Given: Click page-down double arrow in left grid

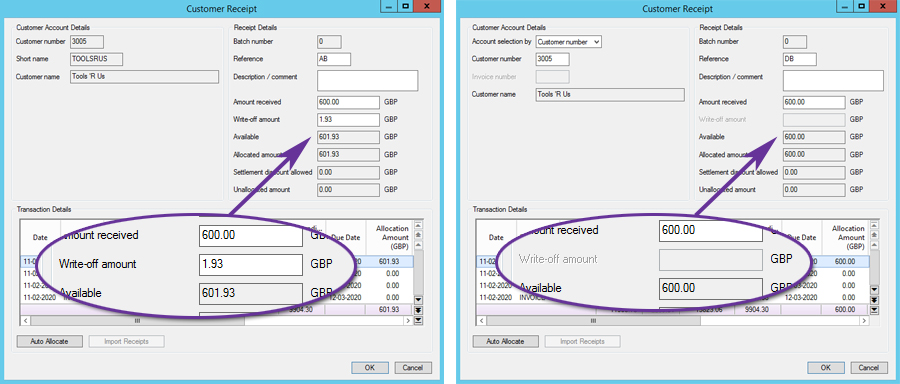Looking at the screenshot, I should click(418, 310).
